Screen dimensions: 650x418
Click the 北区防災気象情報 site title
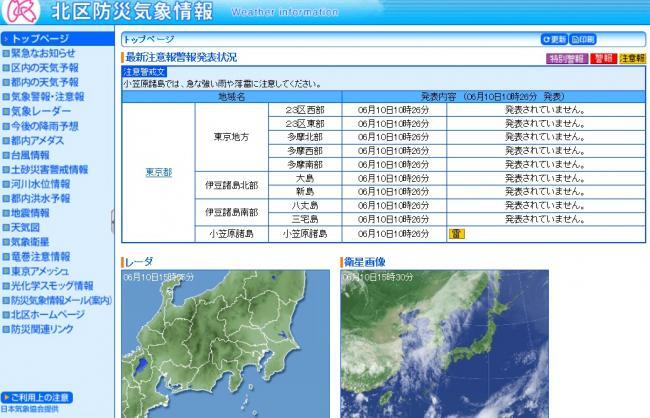[132, 12]
